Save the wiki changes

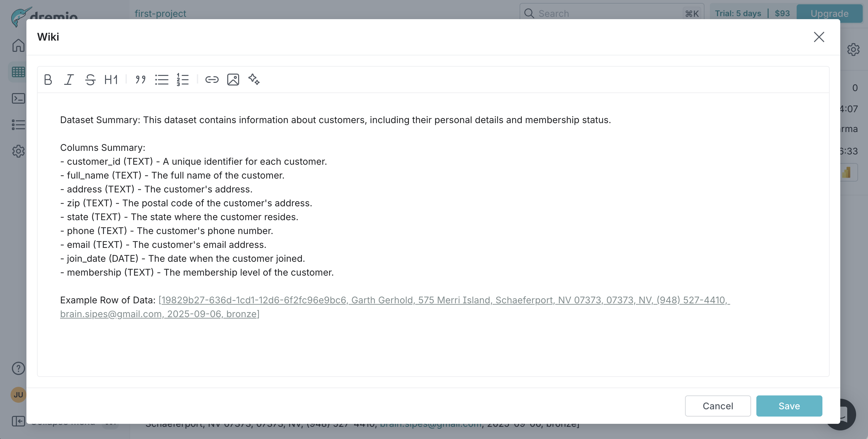click(789, 406)
